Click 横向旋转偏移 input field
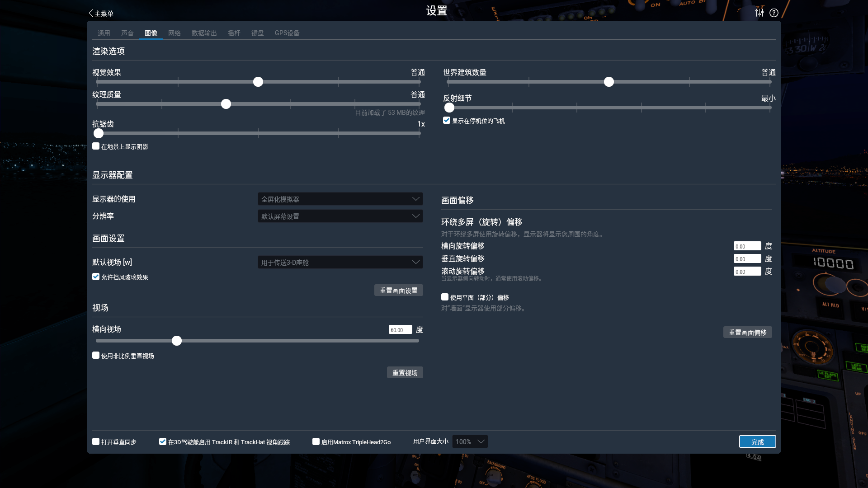Image resolution: width=868 pixels, height=488 pixels. [x=747, y=246]
